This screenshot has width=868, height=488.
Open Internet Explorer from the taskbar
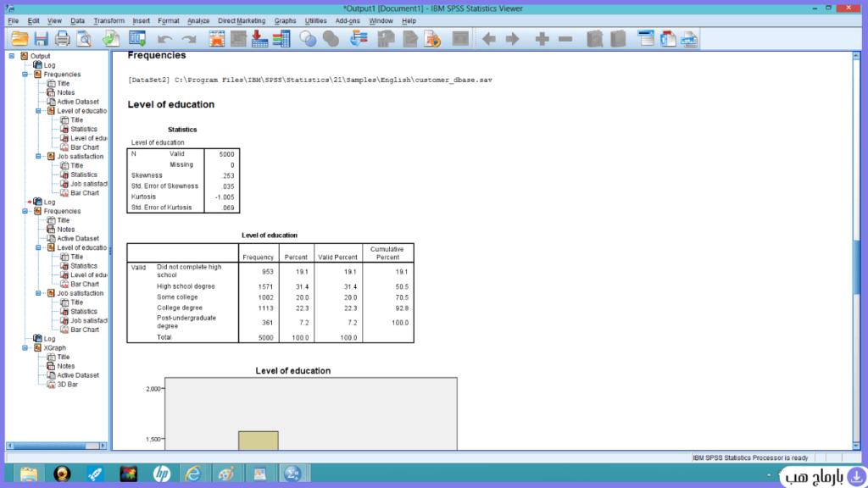pos(193,474)
